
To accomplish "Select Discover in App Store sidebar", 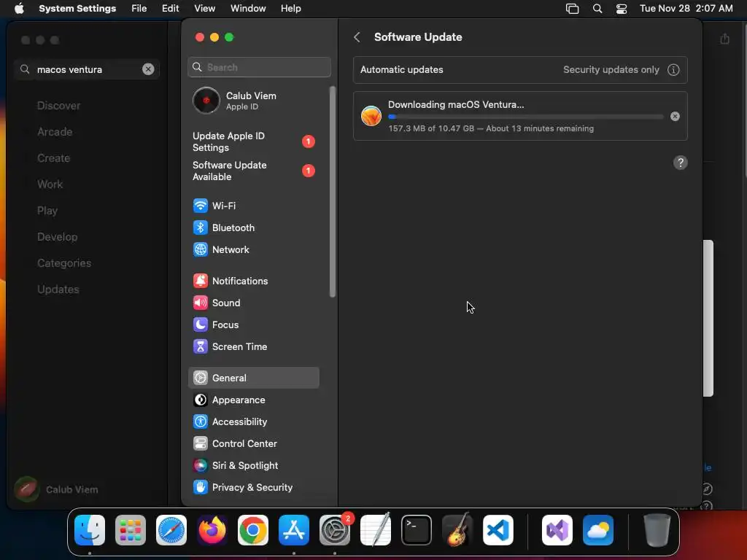I will tap(58, 106).
